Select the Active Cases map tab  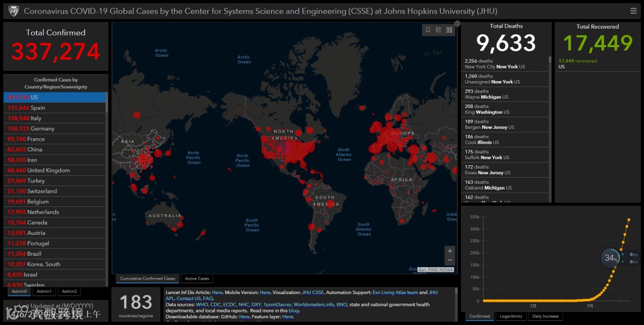pyautogui.click(x=197, y=278)
